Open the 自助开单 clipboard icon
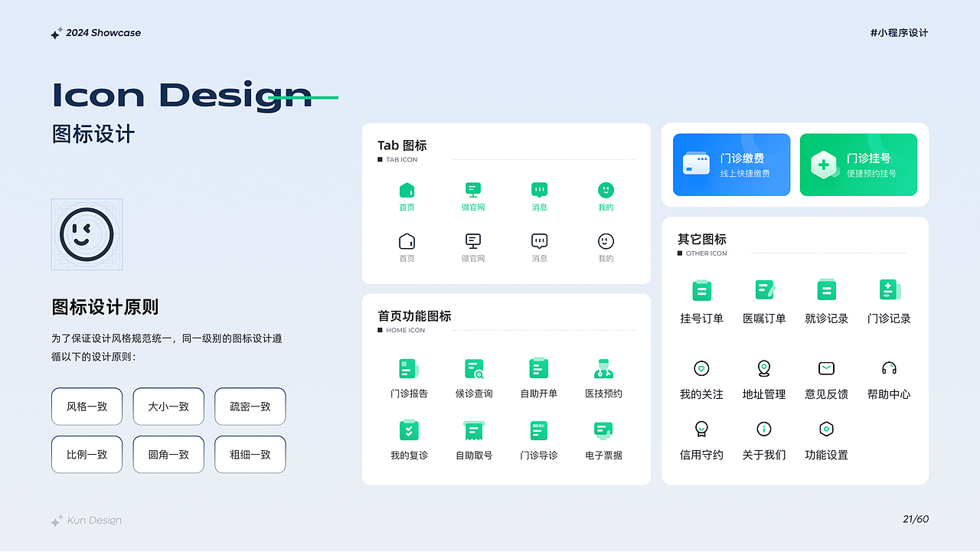The image size is (980, 552). click(x=539, y=368)
